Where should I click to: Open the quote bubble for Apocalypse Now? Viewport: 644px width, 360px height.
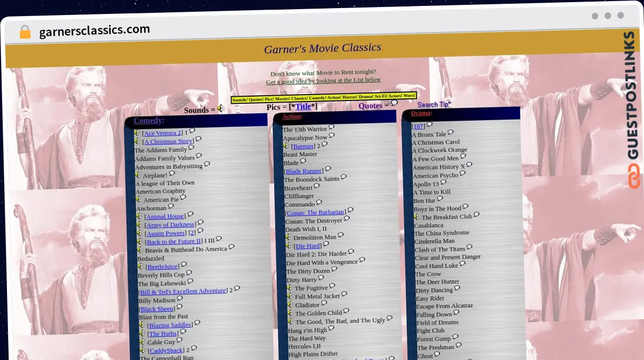(332, 136)
